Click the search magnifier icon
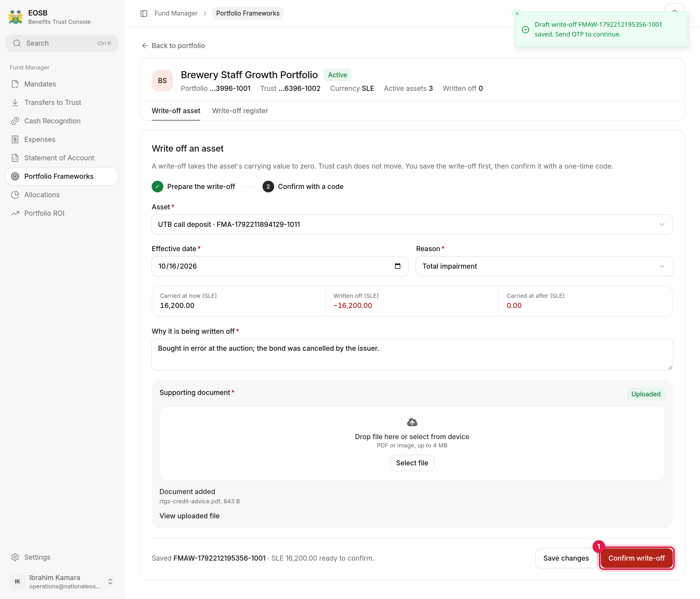 pyautogui.click(x=17, y=43)
